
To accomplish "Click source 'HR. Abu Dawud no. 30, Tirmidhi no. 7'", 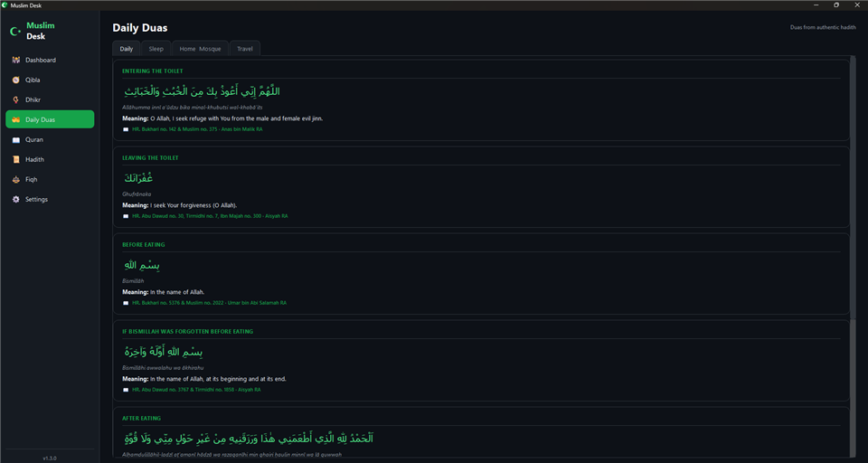I will click(210, 216).
